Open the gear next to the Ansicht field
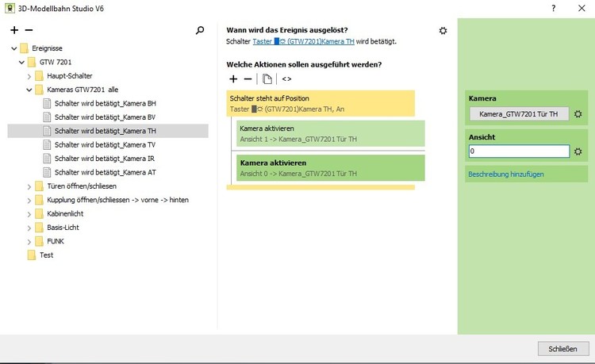The image size is (595, 364). (x=578, y=151)
